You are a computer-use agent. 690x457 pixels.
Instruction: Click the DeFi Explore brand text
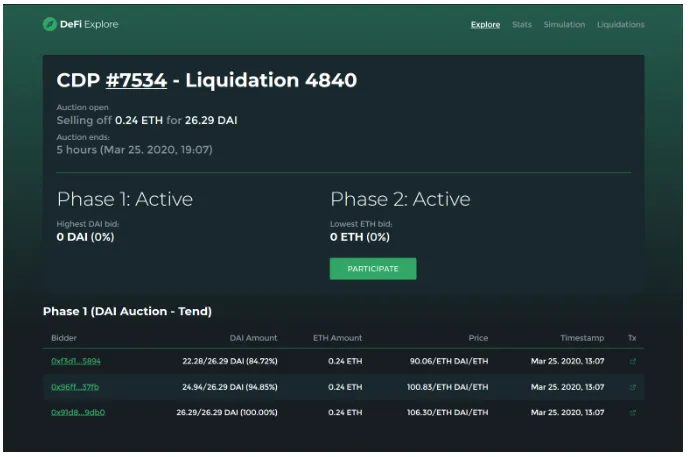89,24
